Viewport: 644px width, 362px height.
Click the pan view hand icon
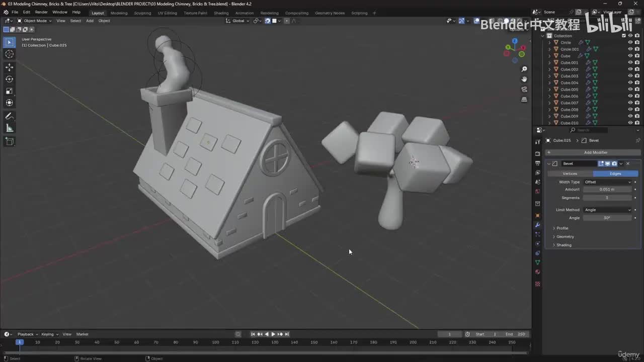[524, 79]
